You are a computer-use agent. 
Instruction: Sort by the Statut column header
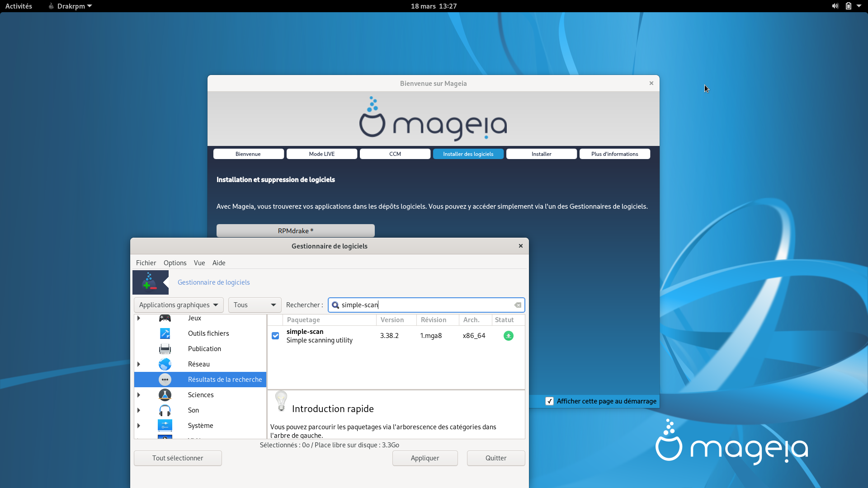pyautogui.click(x=508, y=320)
